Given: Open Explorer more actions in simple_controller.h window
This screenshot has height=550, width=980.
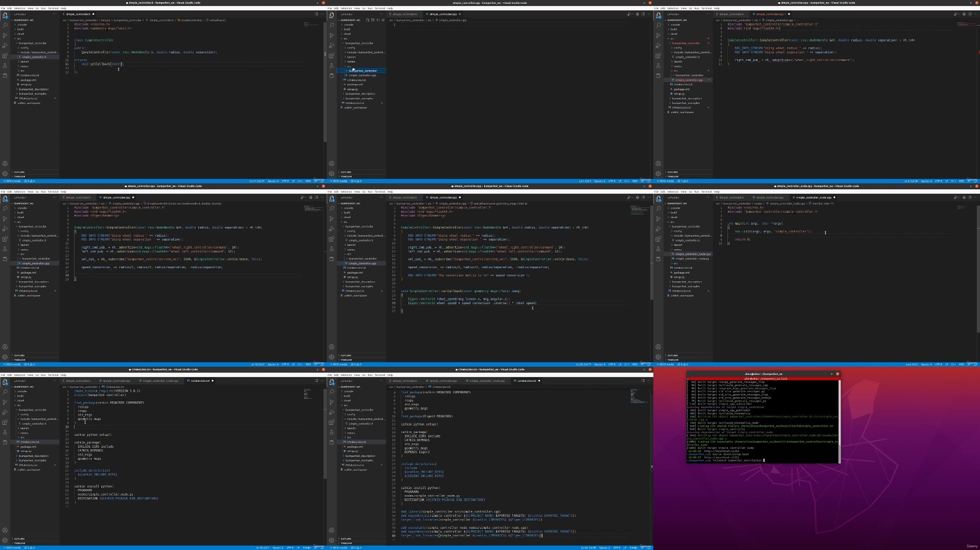Looking at the screenshot, I should tap(56, 14).
